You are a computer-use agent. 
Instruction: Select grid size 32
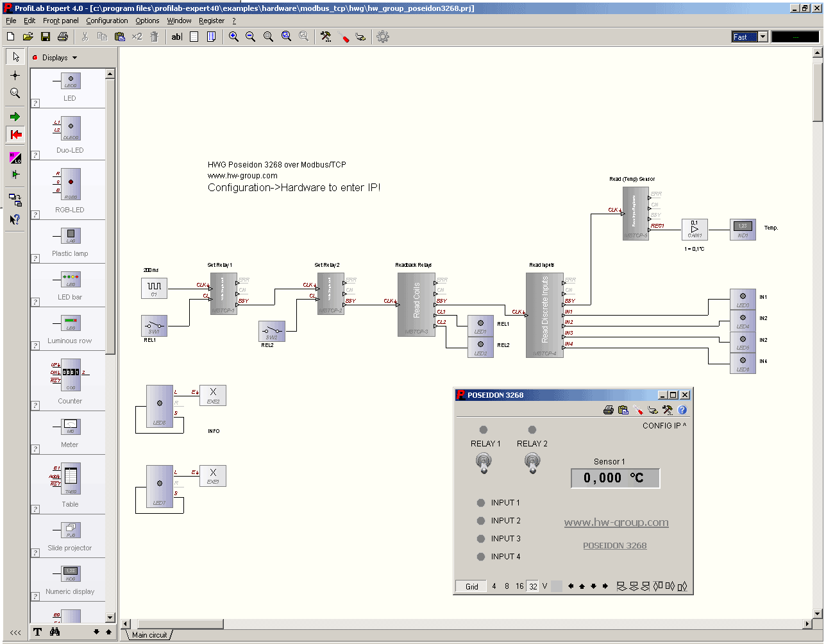[533, 586]
